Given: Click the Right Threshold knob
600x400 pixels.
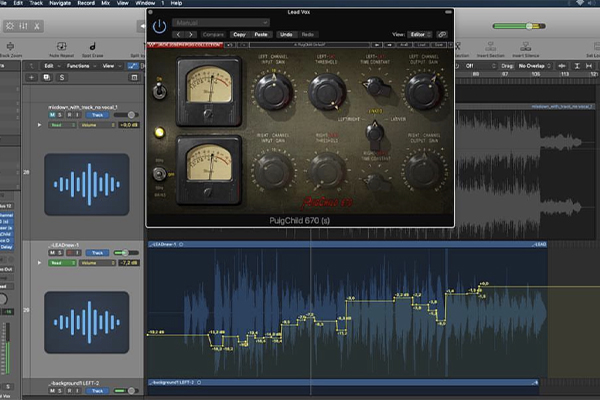Looking at the screenshot, I should 327,171.
